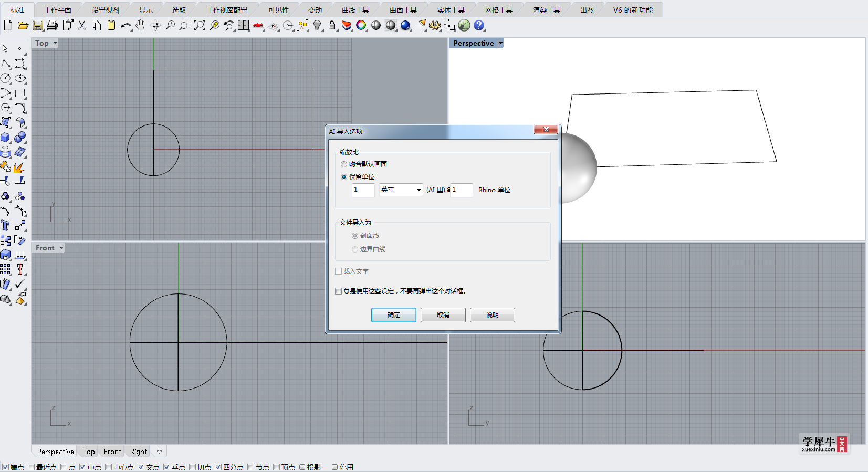Toggle the 端点 osnap checkbox
868x472 pixels.
pyautogui.click(x=5, y=467)
